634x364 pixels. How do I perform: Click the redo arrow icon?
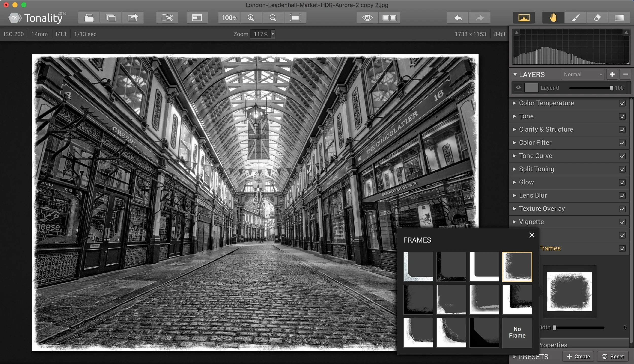click(480, 18)
